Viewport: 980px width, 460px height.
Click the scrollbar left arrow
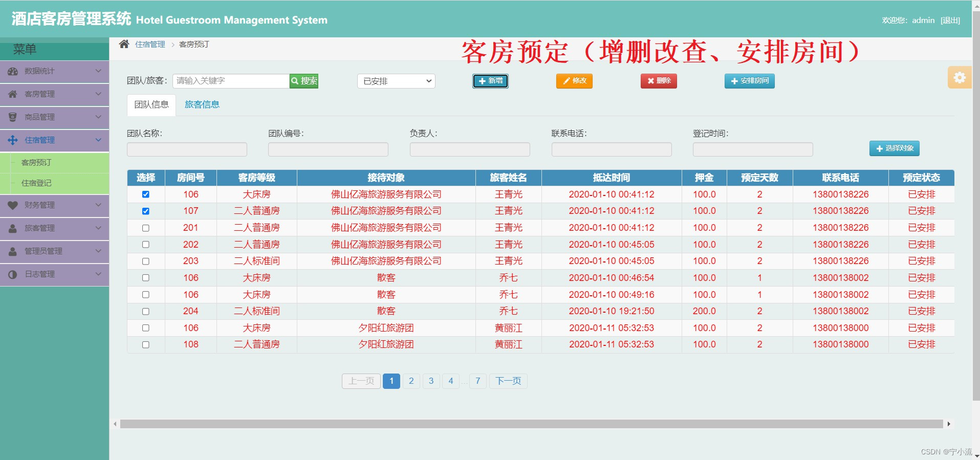tap(115, 424)
